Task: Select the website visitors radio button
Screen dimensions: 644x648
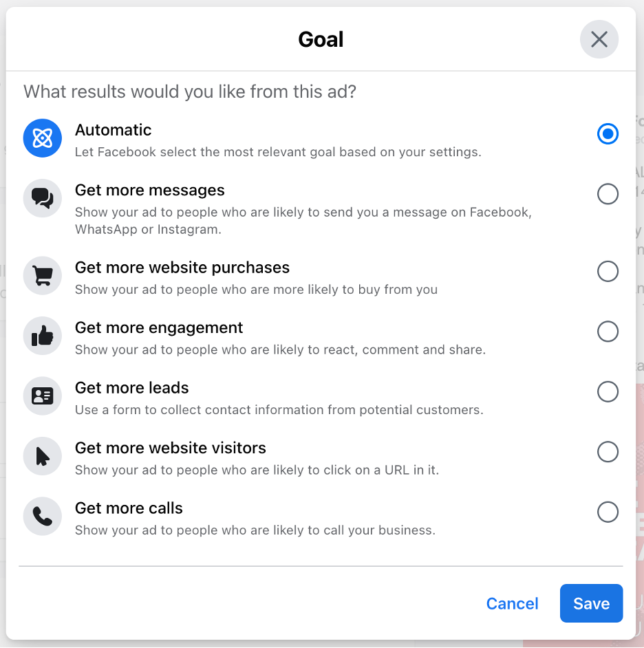Action: click(x=608, y=452)
